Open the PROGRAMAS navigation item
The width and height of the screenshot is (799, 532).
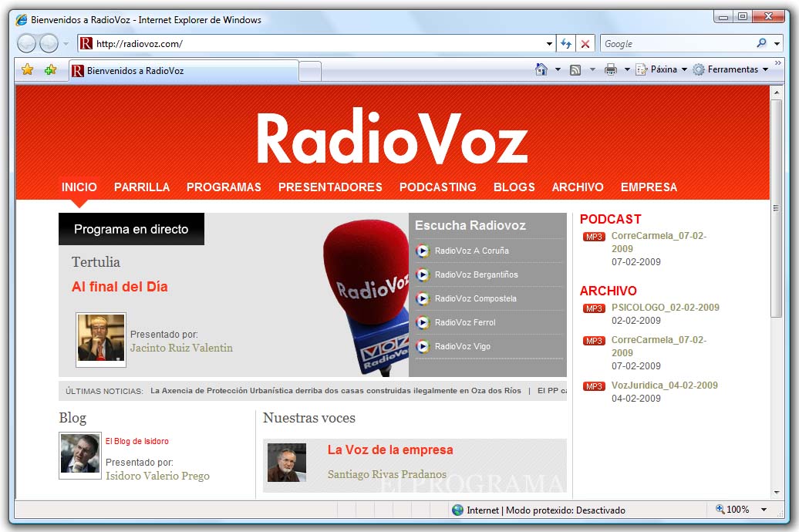point(224,187)
